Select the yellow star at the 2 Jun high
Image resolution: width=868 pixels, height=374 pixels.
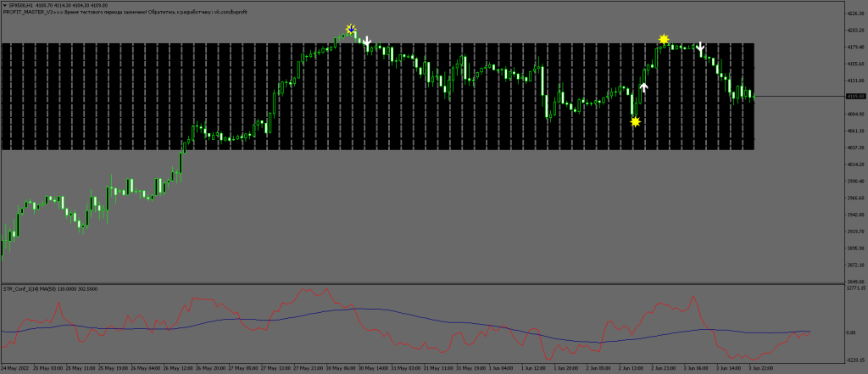[664, 39]
